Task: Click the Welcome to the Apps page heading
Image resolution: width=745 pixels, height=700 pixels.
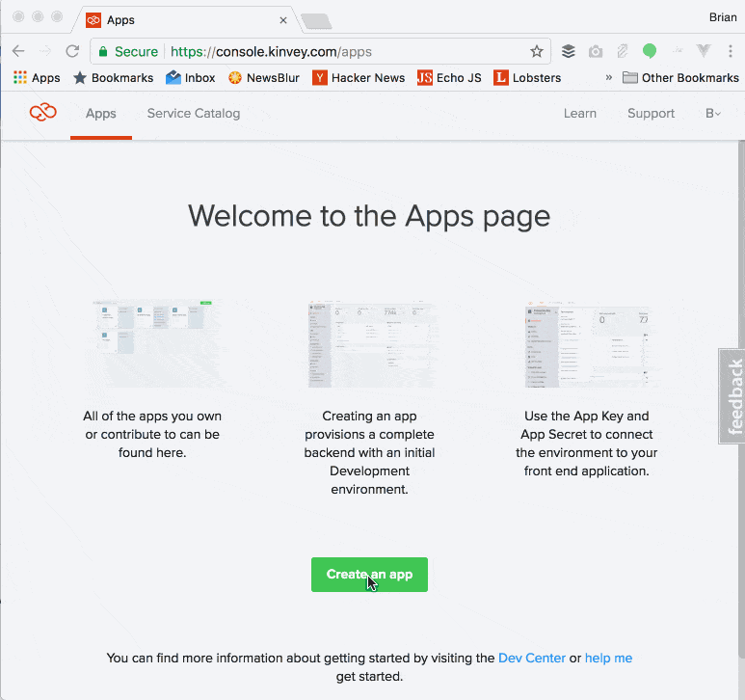Action: click(x=369, y=217)
